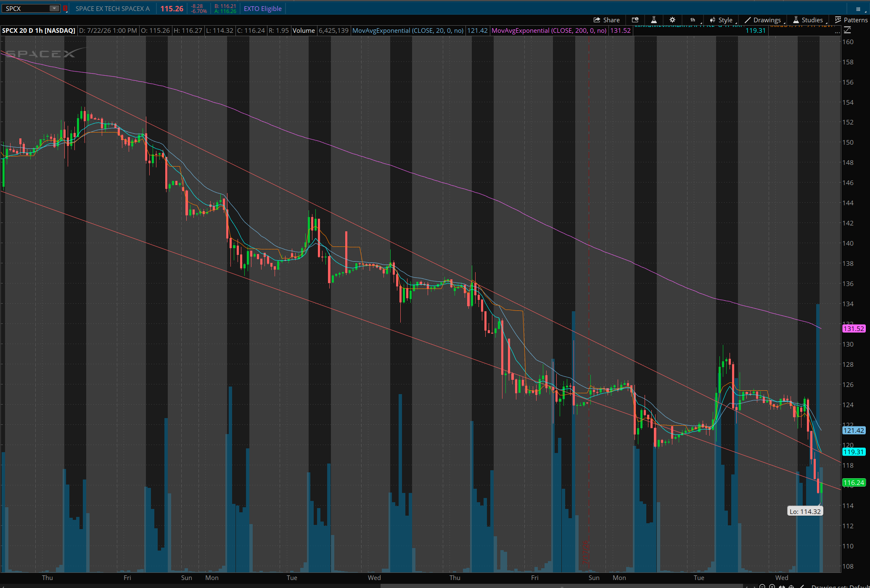Toggle the chart scale curve icon
The image size is (870, 588).
pyautogui.click(x=847, y=30)
